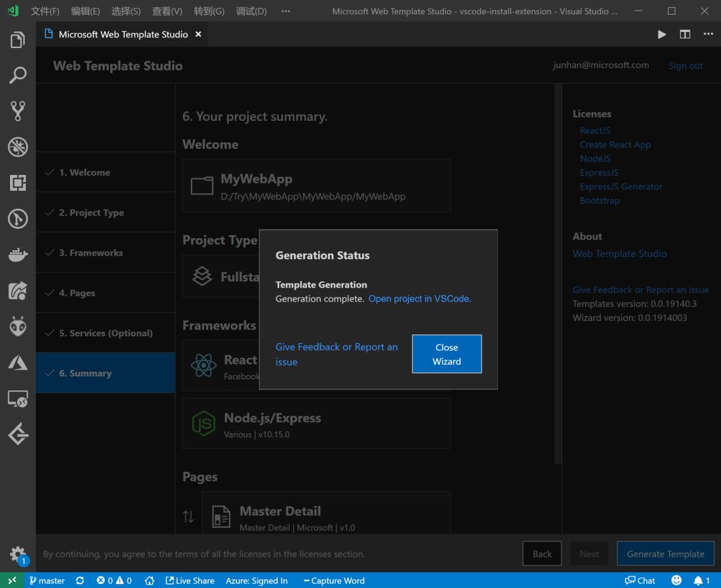Open the Remote Explorer view
This screenshot has width=721, height=588.
pos(17,398)
